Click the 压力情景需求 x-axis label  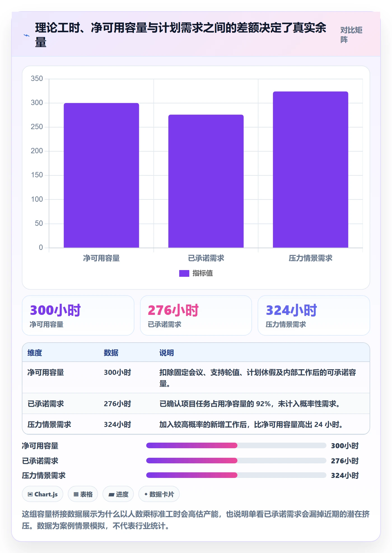tap(311, 258)
